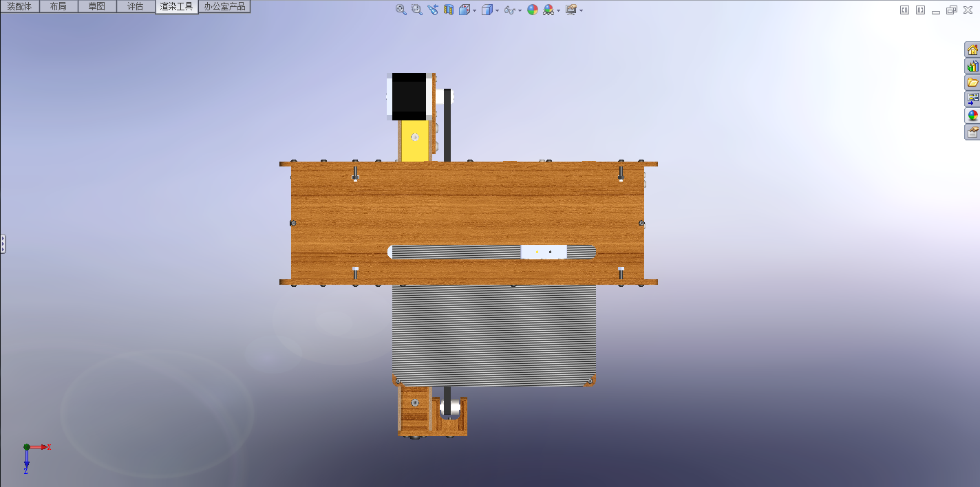Click the Display Style box icon

click(x=487, y=10)
